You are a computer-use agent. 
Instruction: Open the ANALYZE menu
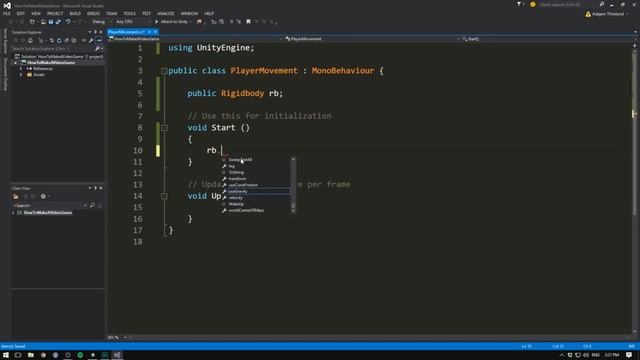(165, 13)
